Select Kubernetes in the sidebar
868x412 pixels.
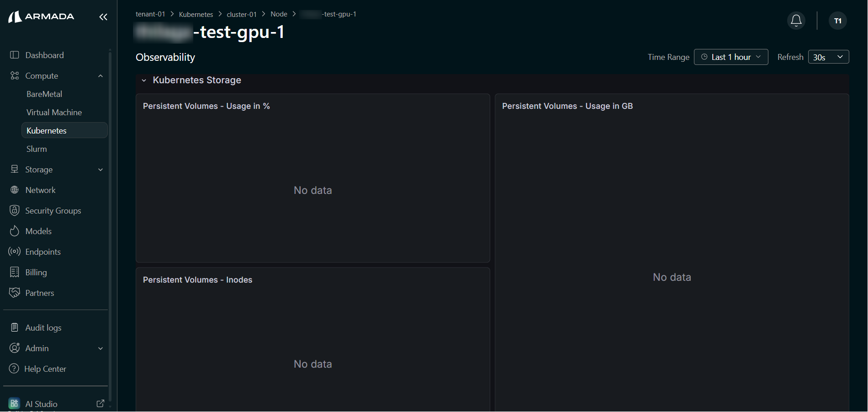pyautogui.click(x=64, y=130)
